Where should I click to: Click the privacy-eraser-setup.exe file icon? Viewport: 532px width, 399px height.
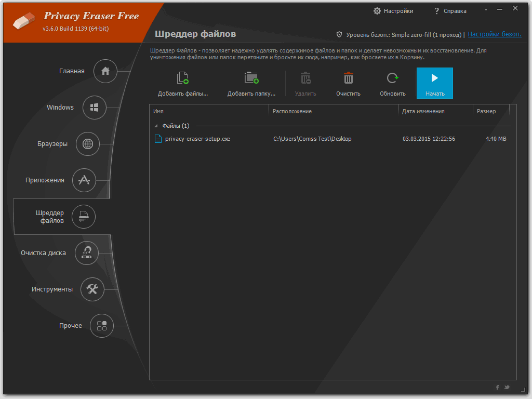tap(158, 139)
